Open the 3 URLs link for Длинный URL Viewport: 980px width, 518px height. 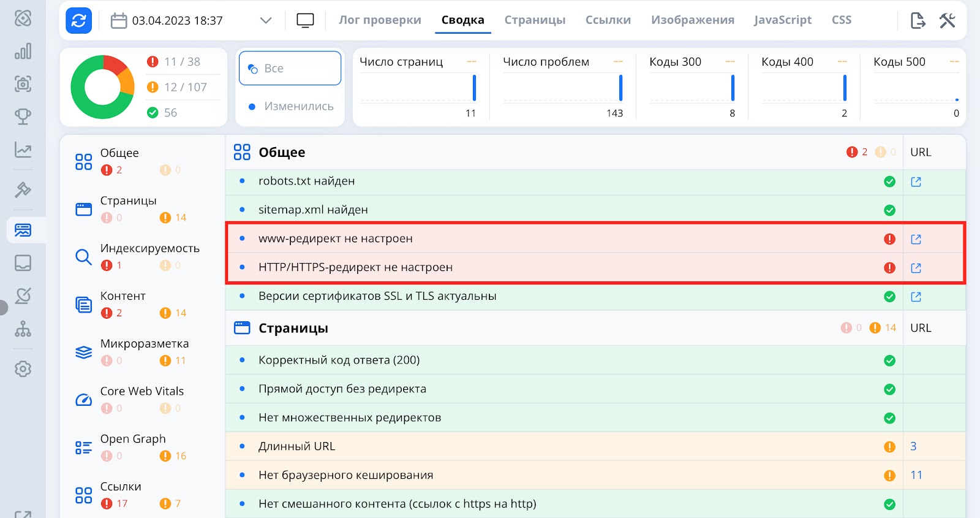pos(913,446)
